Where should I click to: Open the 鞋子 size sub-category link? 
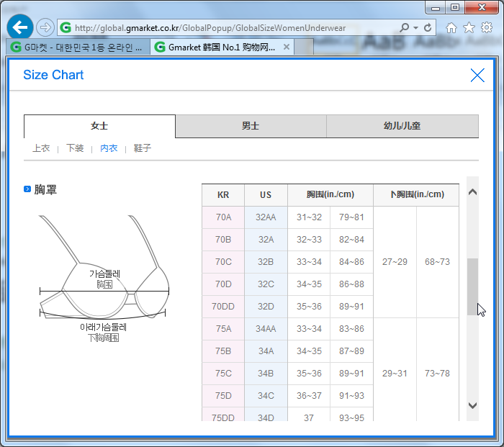[x=143, y=148]
